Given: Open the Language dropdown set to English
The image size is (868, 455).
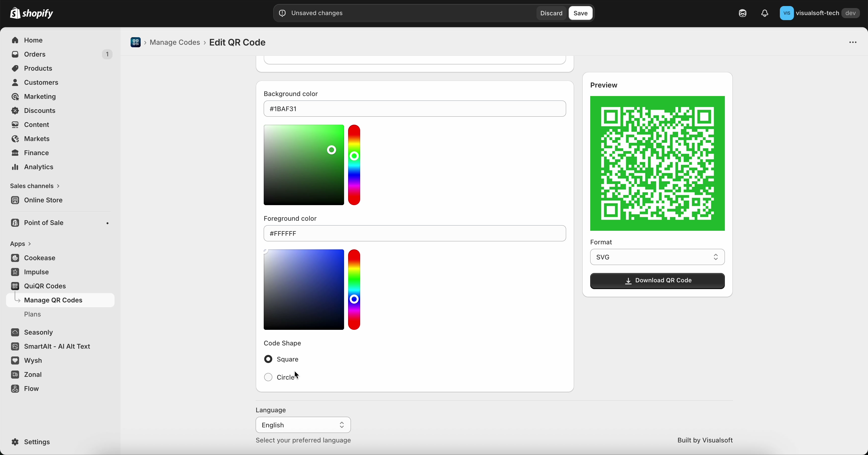Looking at the screenshot, I should [x=303, y=425].
